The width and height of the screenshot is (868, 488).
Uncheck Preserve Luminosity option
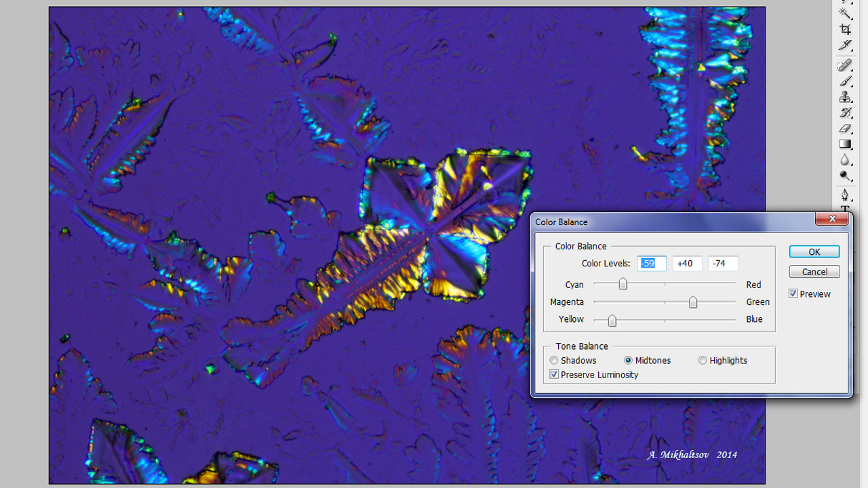click(555, 375)
